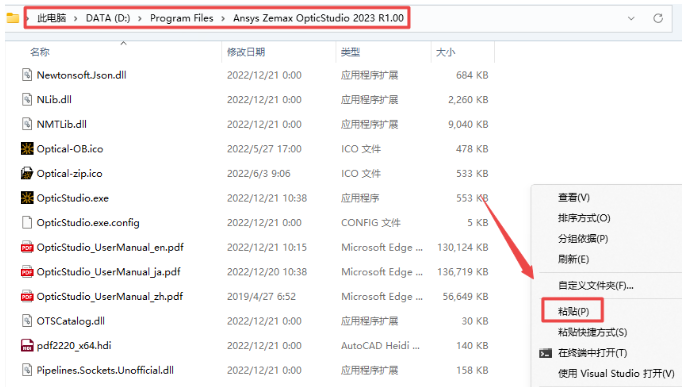
Task: Click the Optical-zip.ico file icon
Action: 27,173
